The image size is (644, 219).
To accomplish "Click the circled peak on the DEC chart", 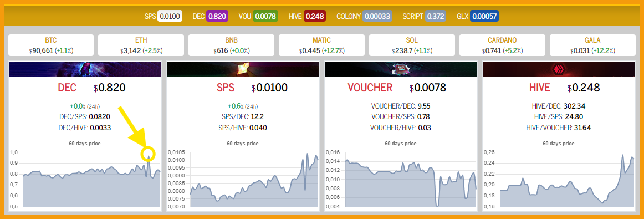I will click(148, 155).
